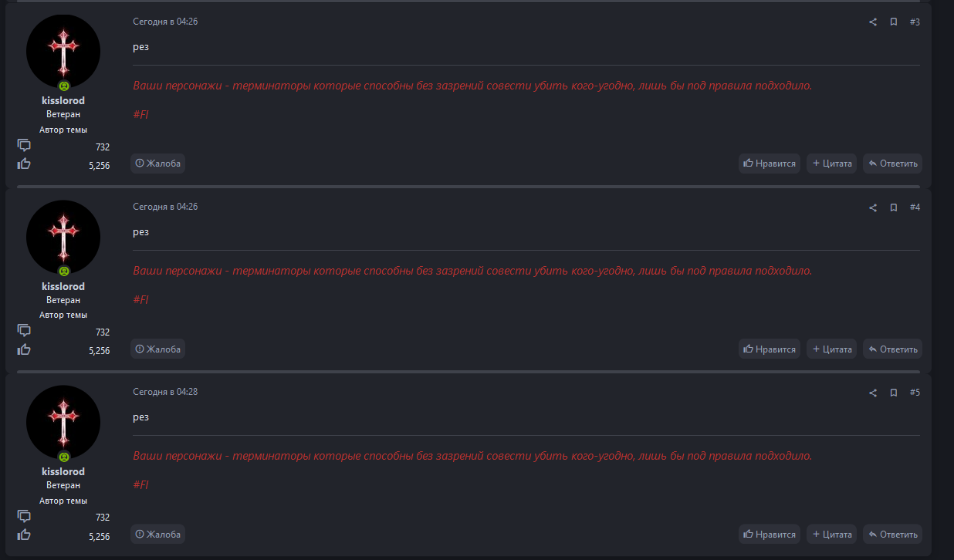The height and width of the screenshot is (560, 954).
Task: Like post #5 with Нравится button
Action: [769, 535]
